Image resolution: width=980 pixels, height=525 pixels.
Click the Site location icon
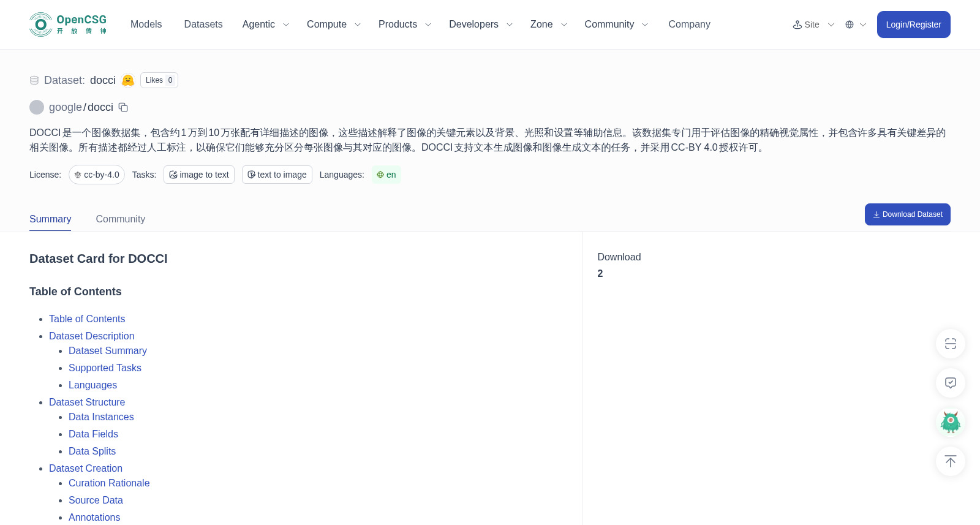(x=797, y=25)
